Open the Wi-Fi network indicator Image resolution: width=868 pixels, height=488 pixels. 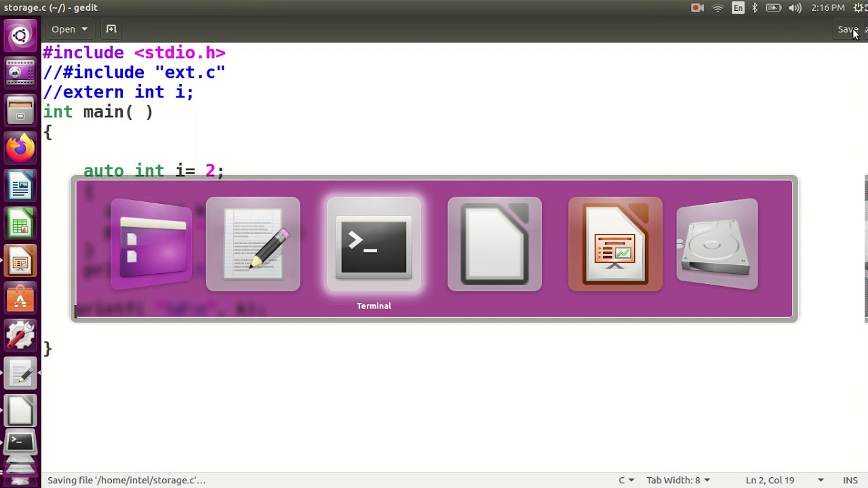click(718, 8)
